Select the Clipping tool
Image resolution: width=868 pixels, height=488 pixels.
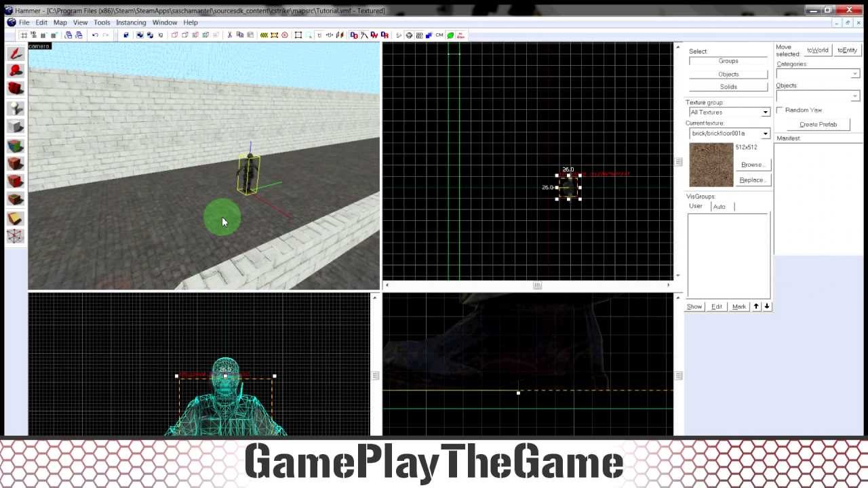point(16,218)
